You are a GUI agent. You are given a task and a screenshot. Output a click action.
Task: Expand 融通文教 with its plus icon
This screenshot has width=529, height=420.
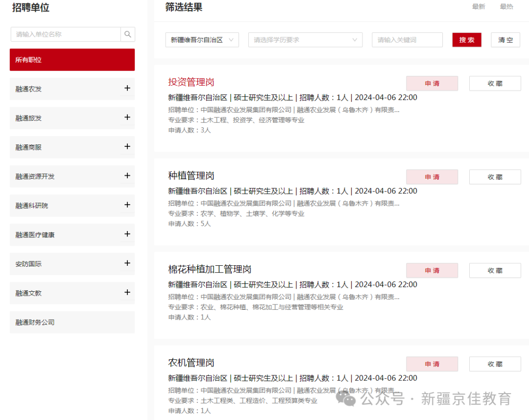coord(127,292)
